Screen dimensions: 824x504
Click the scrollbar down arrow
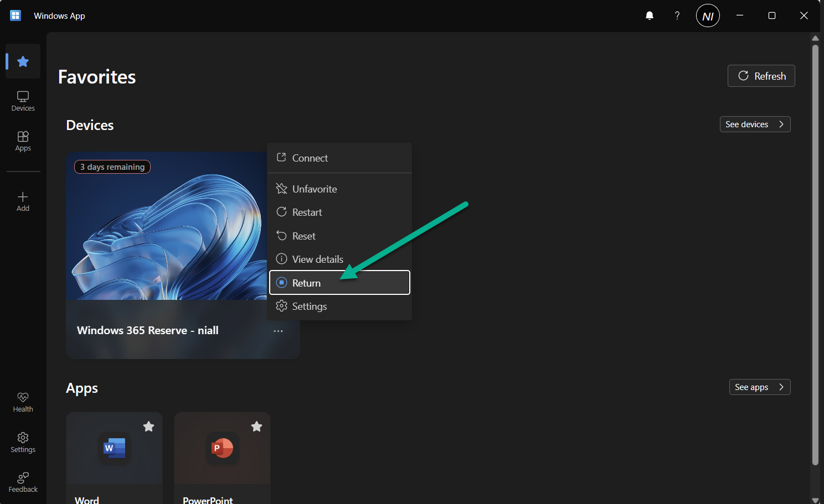815,500
